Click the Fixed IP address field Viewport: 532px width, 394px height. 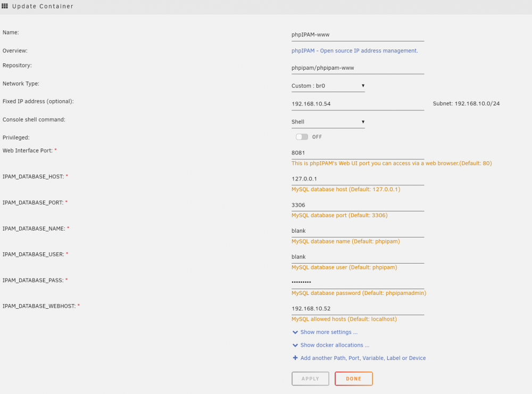[358, 104]
